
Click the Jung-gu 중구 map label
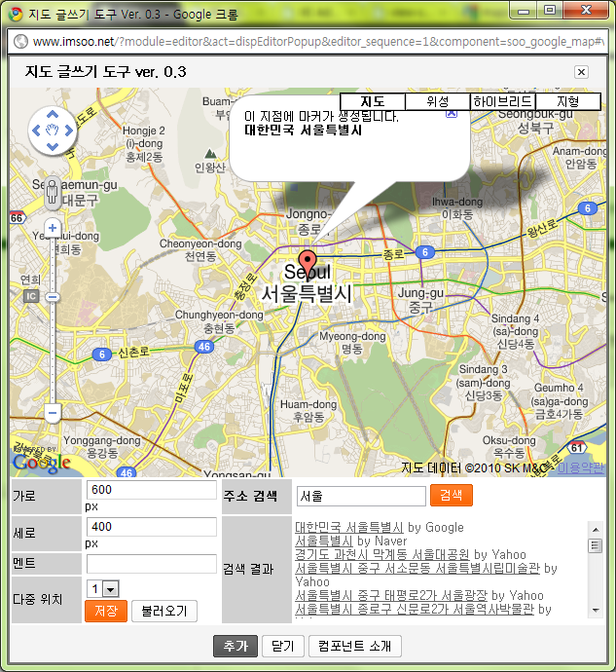[420, 300]
